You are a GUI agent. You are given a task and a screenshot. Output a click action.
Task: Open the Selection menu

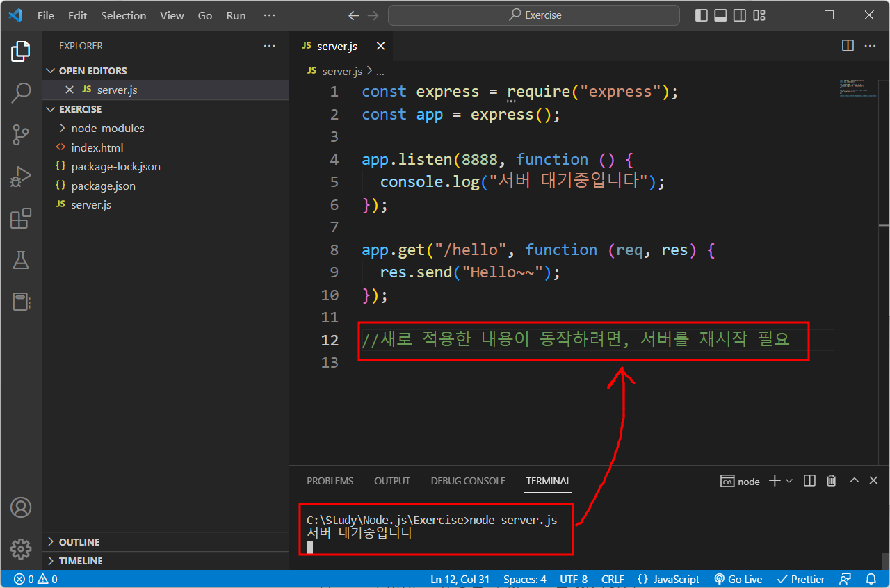(123, 15)
